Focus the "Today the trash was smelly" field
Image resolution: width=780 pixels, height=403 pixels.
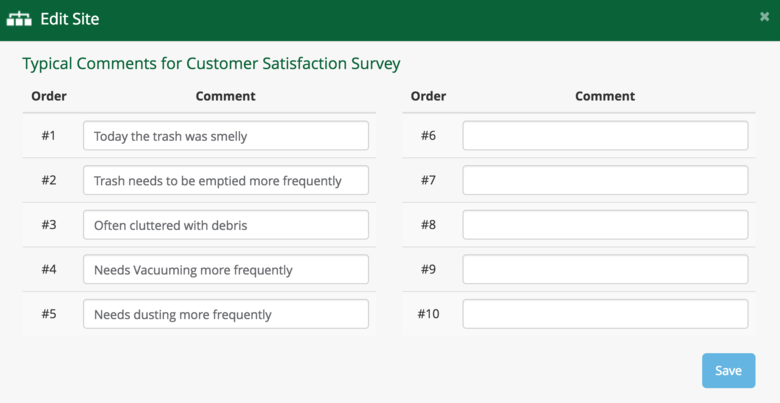coord(225,136)
